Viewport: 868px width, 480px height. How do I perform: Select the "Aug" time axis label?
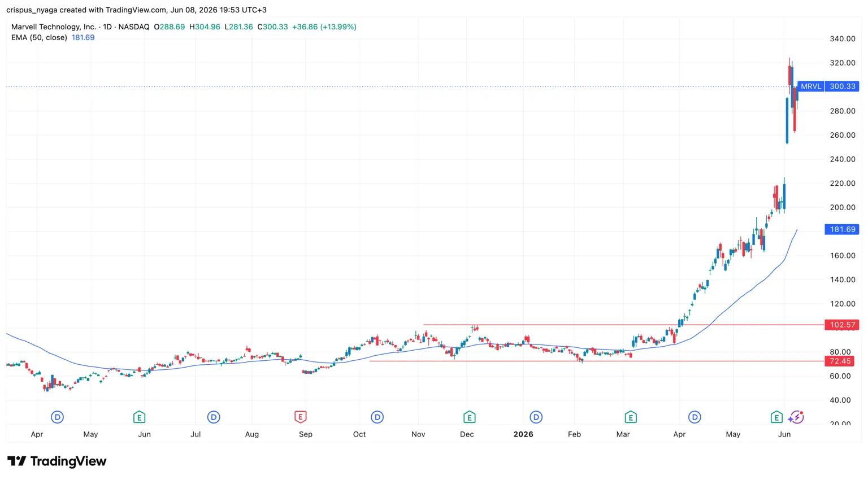(x=252, y=434)
